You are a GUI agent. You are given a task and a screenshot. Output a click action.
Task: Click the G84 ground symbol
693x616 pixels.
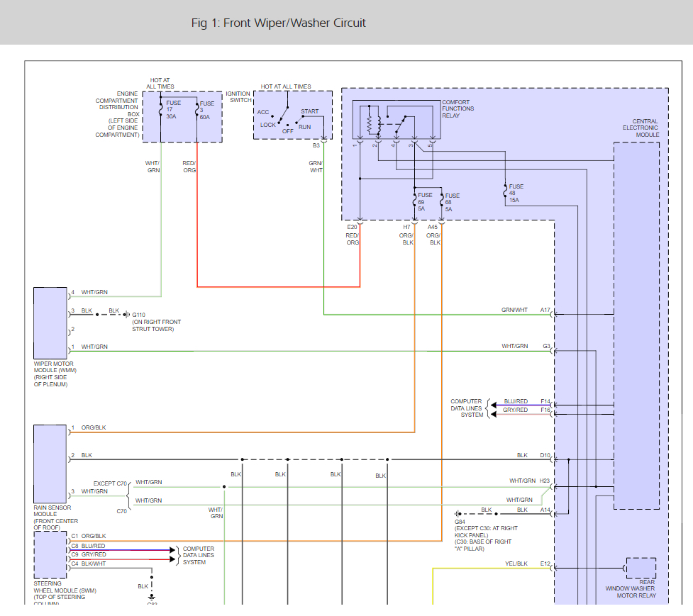(x=458, y=514)
